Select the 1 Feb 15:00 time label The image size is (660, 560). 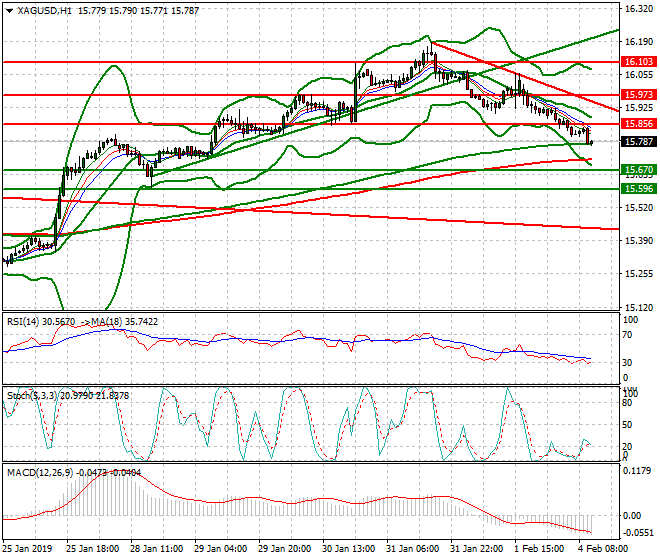540,549
